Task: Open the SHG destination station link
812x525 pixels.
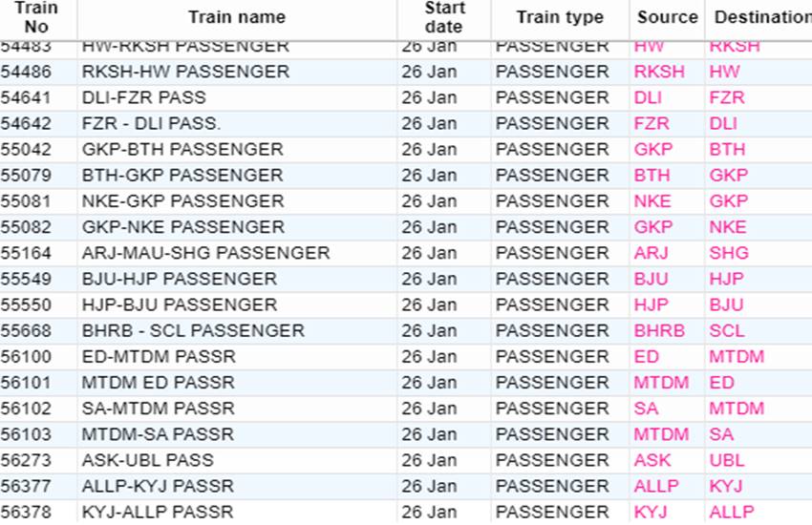Action: [729, 253]
